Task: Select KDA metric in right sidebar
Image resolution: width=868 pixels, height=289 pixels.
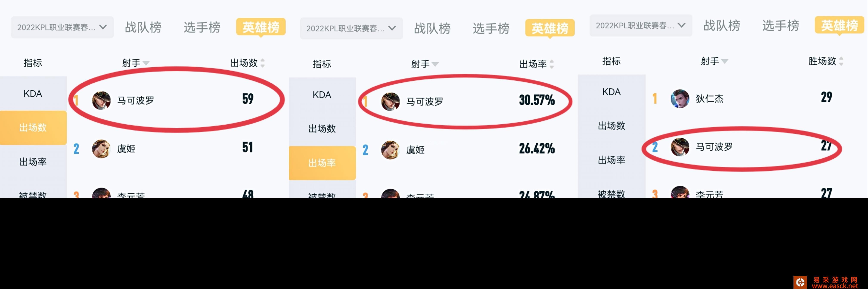Action: [x=612, y=92]
